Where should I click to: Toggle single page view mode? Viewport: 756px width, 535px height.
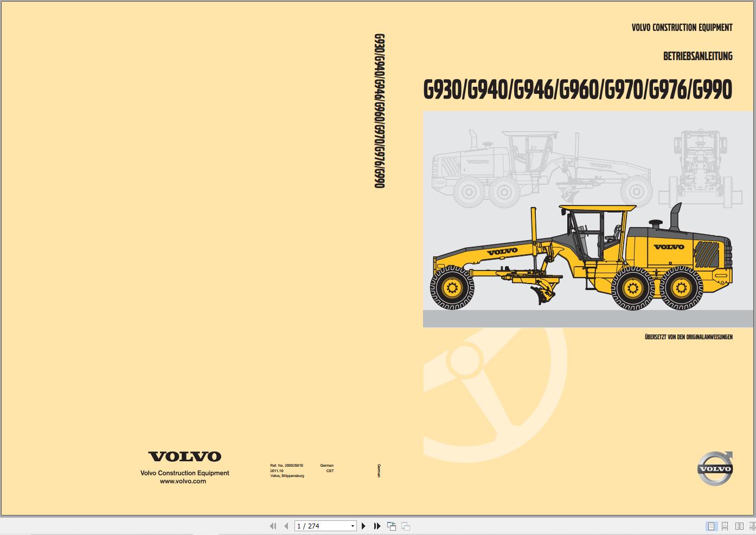click(x=712, y=526)
